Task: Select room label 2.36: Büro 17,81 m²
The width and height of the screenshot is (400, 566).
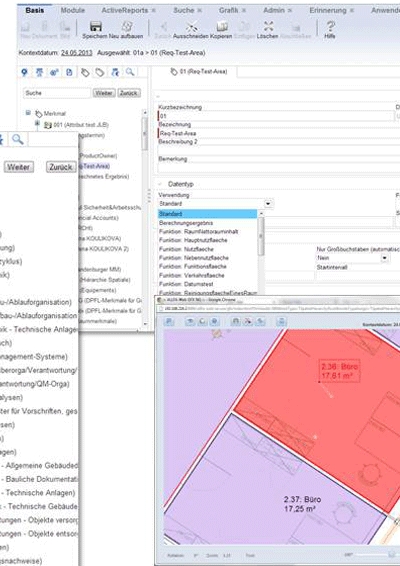Action: click(340, 371)
